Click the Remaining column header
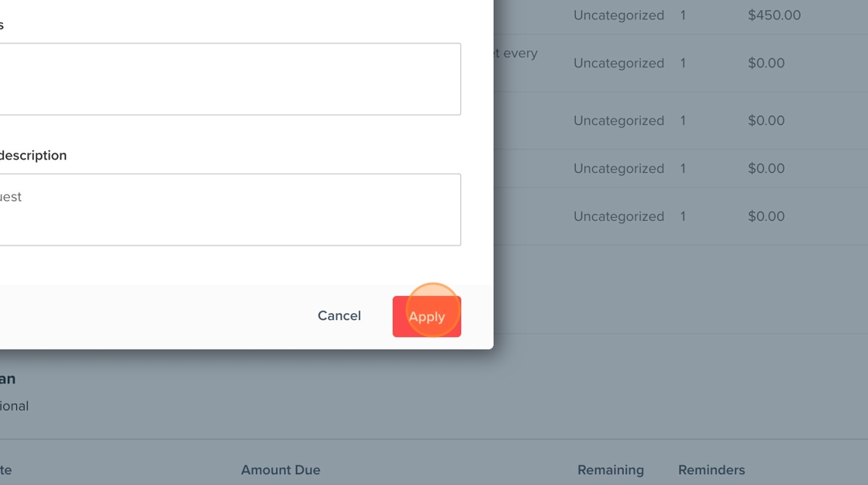Viewport: 868px width, 485px height. 610,470
